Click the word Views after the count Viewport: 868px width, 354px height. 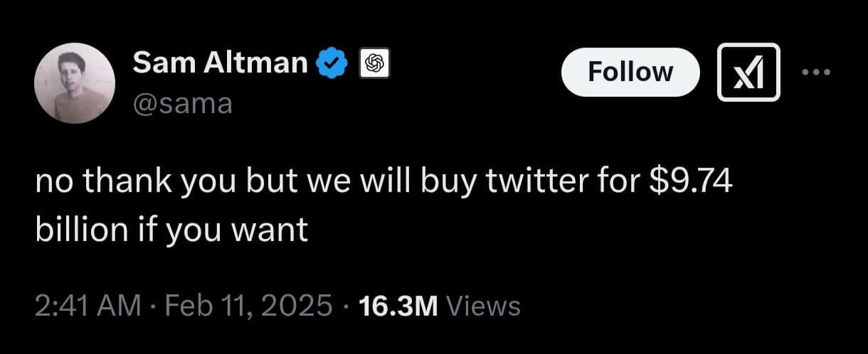coord(482,306)
